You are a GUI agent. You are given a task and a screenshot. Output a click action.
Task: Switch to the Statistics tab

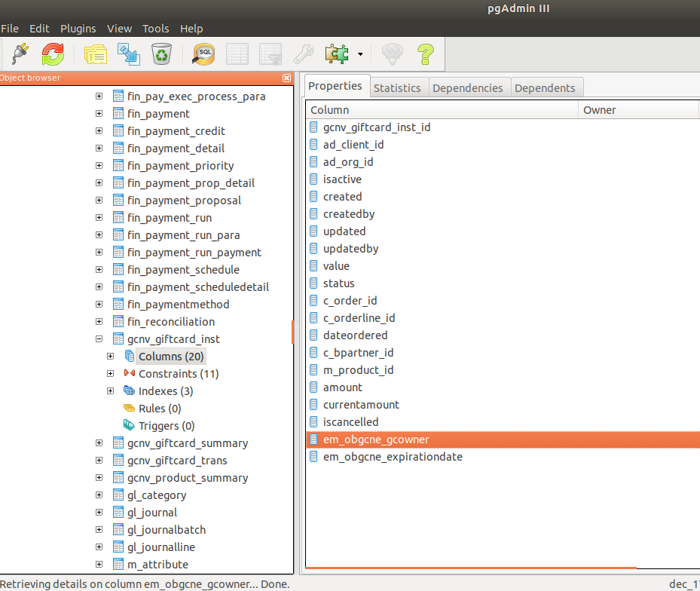[x=397, y=87]
